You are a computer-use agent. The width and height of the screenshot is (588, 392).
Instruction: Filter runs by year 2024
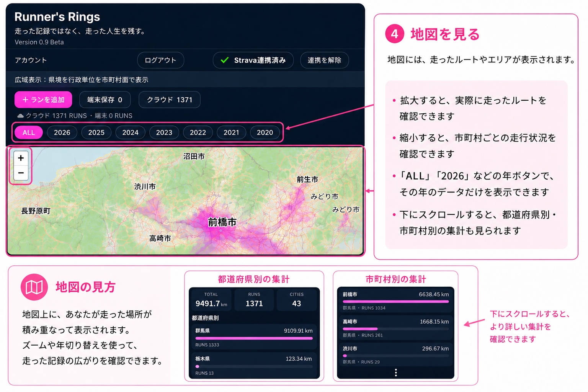pyautogui.click(x=130, y=132)
